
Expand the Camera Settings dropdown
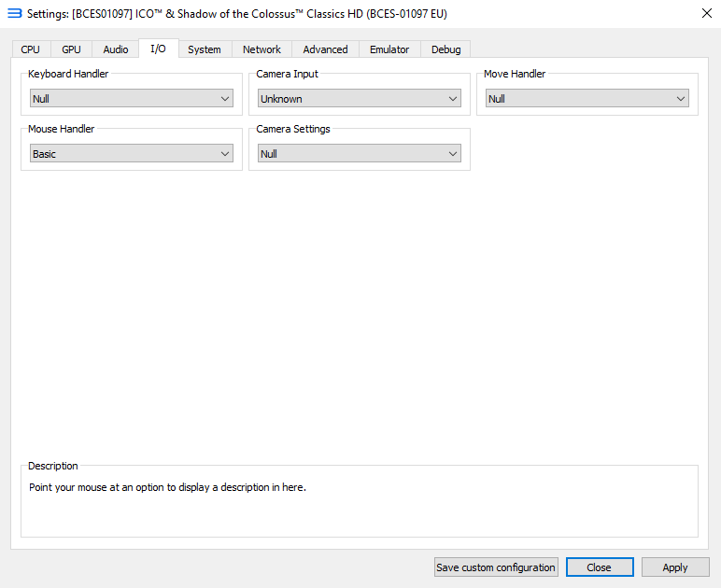coord(360,153)
